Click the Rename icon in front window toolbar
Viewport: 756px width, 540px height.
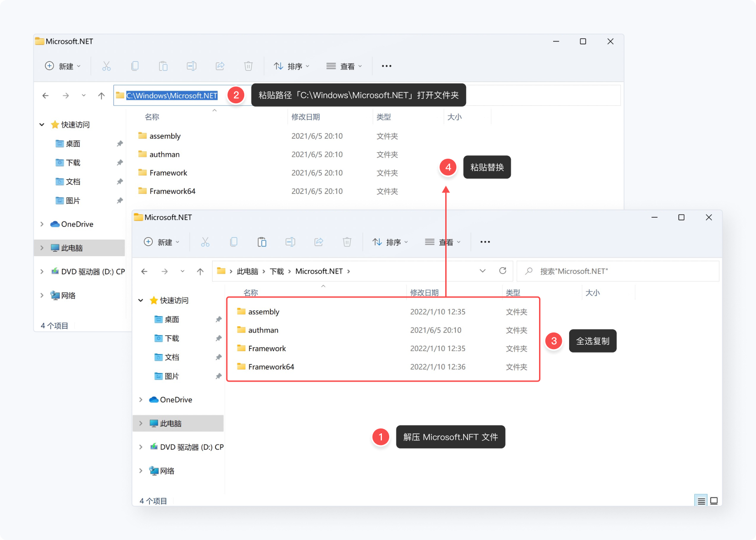pos(290,242)
